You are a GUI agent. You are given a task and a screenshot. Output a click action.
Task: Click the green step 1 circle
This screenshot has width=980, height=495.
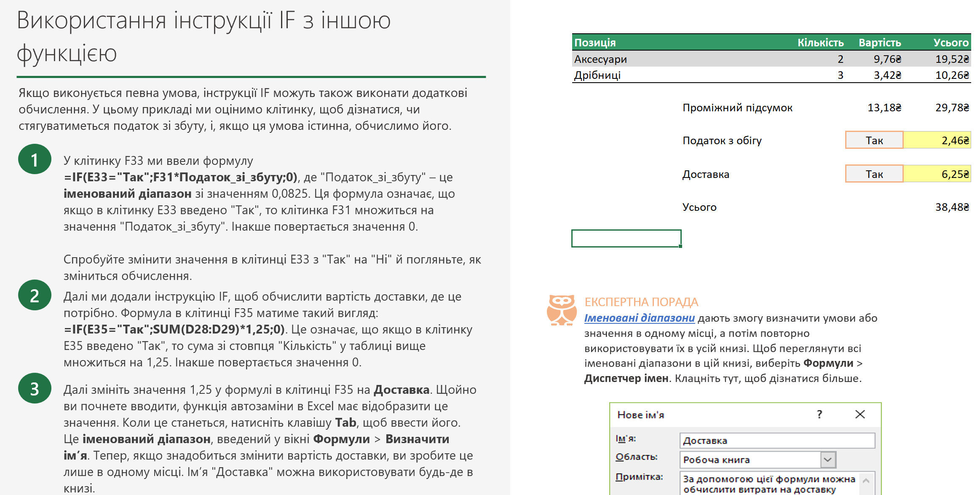point(35,159)
